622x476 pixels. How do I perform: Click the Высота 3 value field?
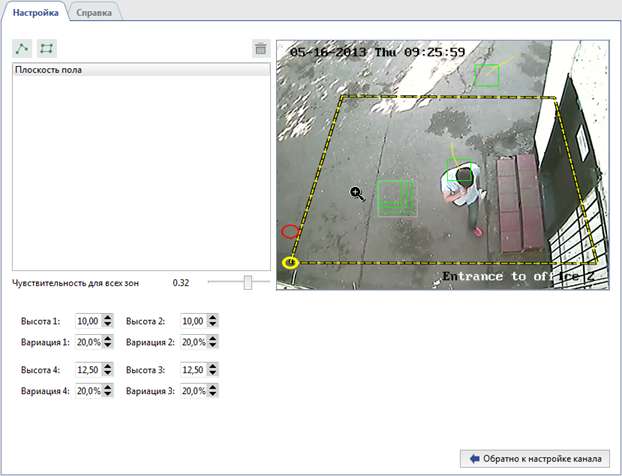tap(192, 370)
